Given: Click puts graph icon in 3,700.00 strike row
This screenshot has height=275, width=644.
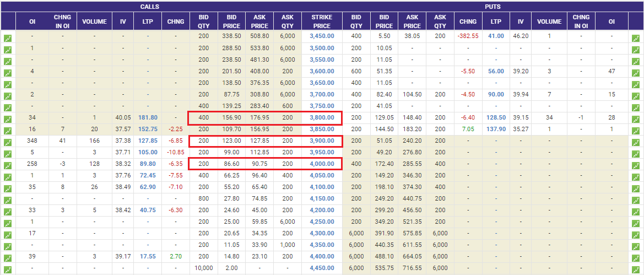Looking at the screenshot, I should click(x=636, y=96).
